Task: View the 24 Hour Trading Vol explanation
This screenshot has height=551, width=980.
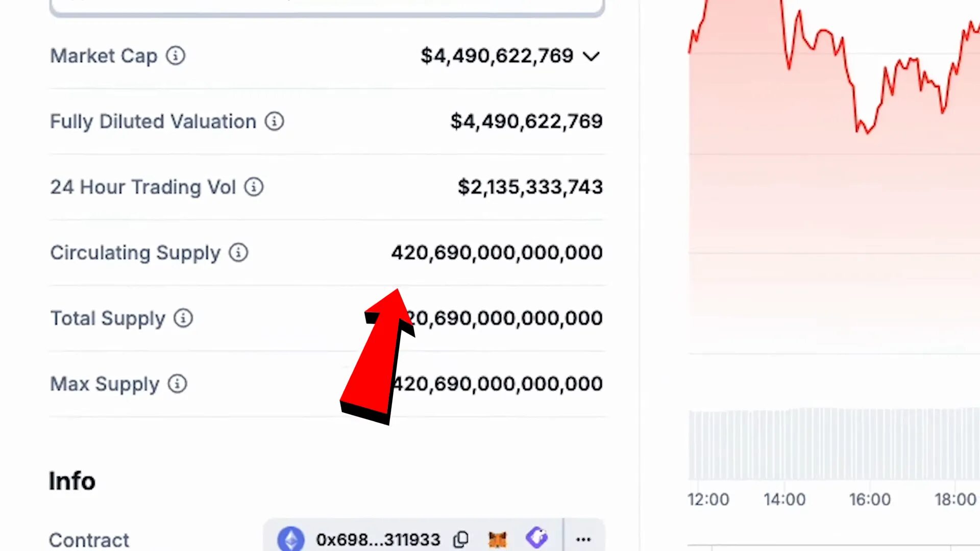Action: [254, 187]
